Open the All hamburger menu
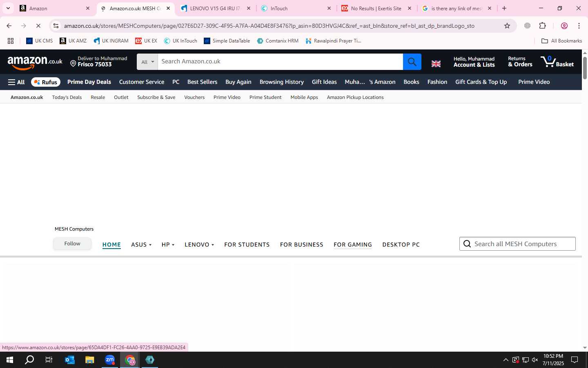 [16, 82]
